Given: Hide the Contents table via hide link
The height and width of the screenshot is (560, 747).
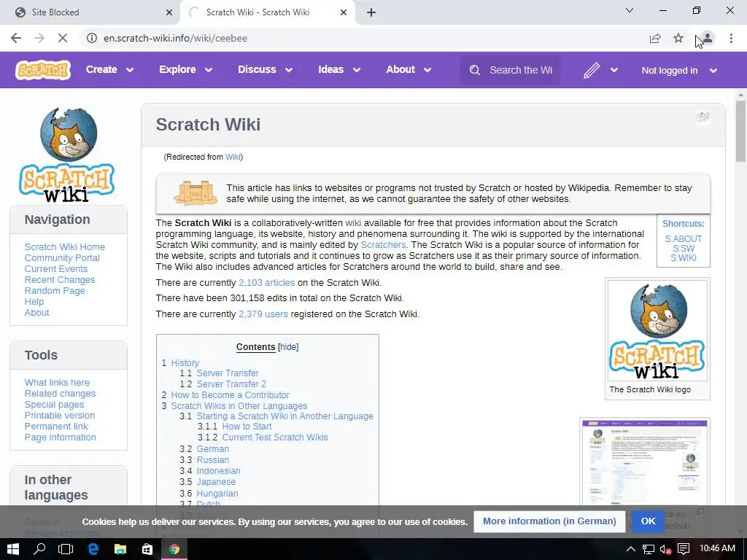Looking at the screenshot, I should pos(288,346).
